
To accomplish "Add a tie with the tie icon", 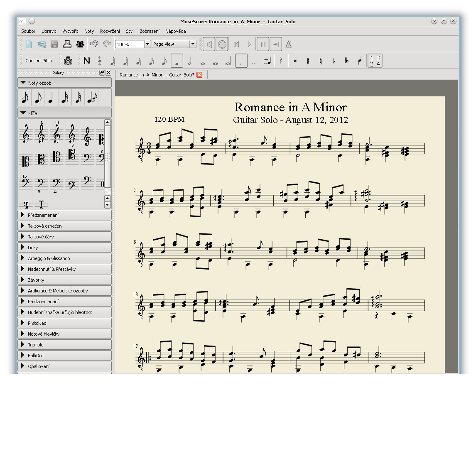I will click(x=267, y=61).
